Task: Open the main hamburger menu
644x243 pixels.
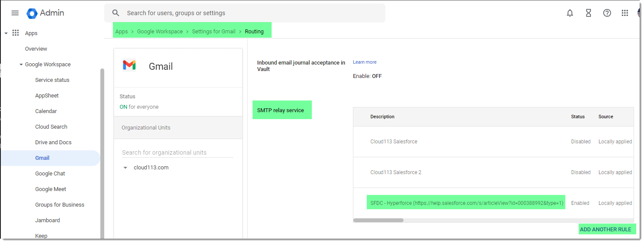Action: pos(15,13)
